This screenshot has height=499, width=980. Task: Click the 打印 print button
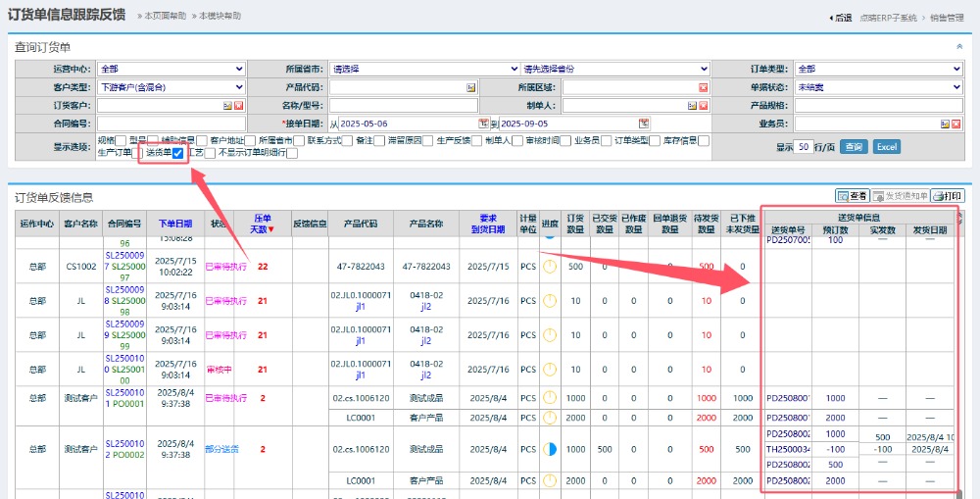pyautogui.click(x=948, y=196)
